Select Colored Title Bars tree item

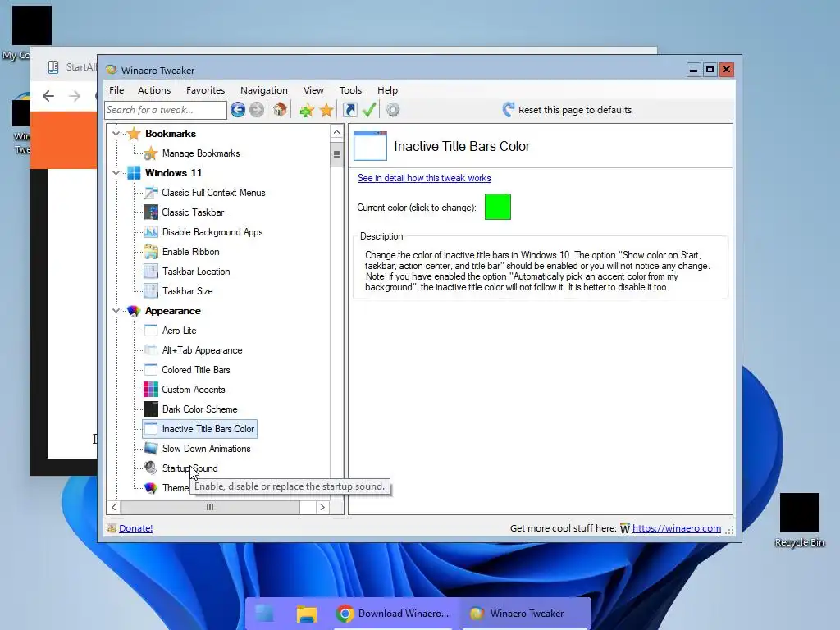(195, 370)
